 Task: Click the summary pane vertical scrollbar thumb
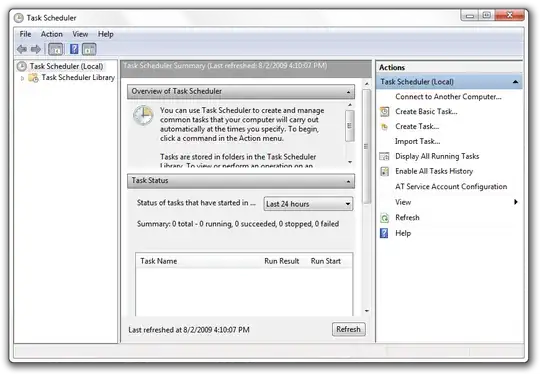[367, 147]
